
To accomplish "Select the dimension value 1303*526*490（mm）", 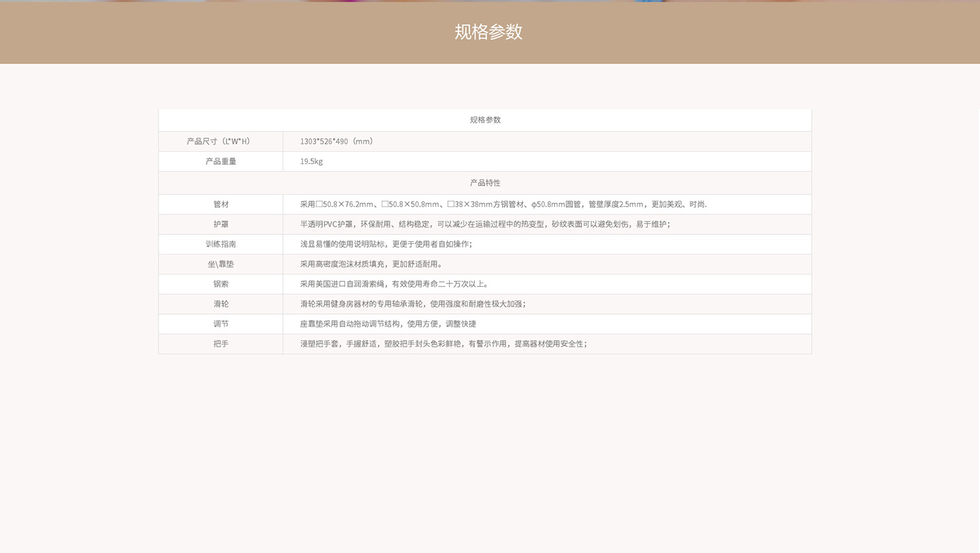I will (336, 141).
